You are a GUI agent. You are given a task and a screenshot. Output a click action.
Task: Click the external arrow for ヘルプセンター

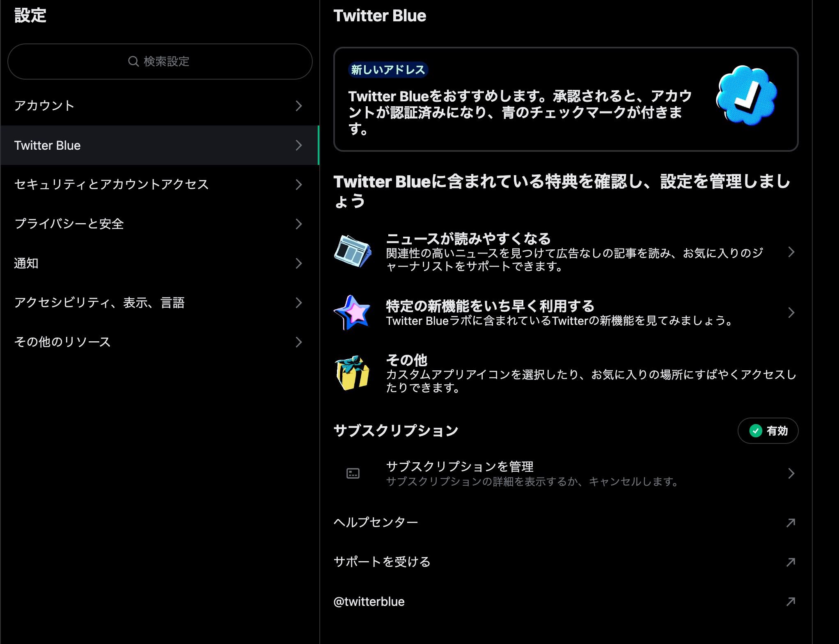791,523
